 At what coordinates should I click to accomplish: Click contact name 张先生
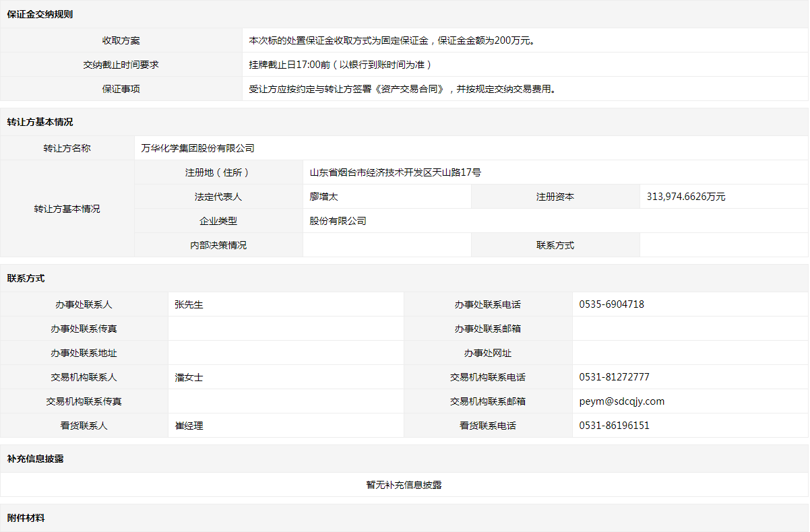[189, 304]
